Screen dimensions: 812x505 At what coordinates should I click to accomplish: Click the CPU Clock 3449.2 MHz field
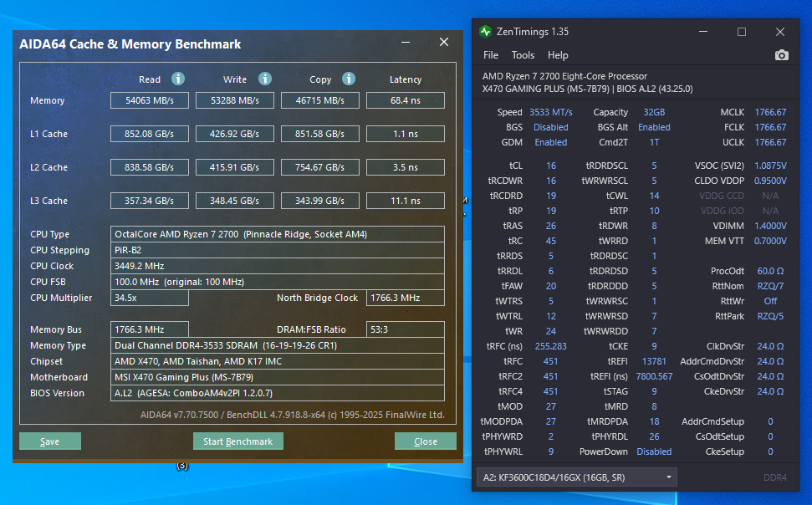[x=278, y=266]
